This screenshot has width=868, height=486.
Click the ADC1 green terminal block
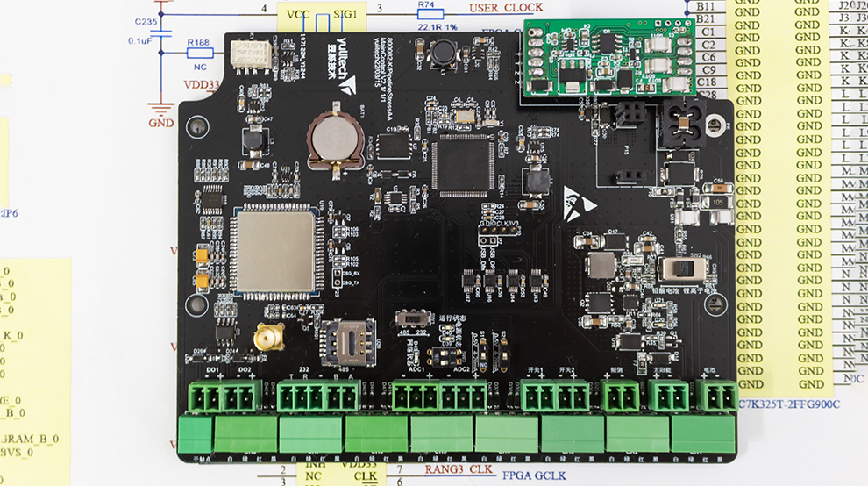tap(416, 398)
